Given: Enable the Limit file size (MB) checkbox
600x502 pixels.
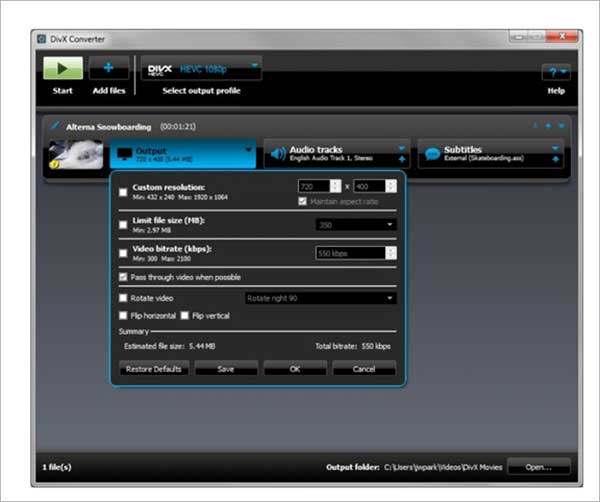Looking at the screenshot, I should click(x=123, y=225).
